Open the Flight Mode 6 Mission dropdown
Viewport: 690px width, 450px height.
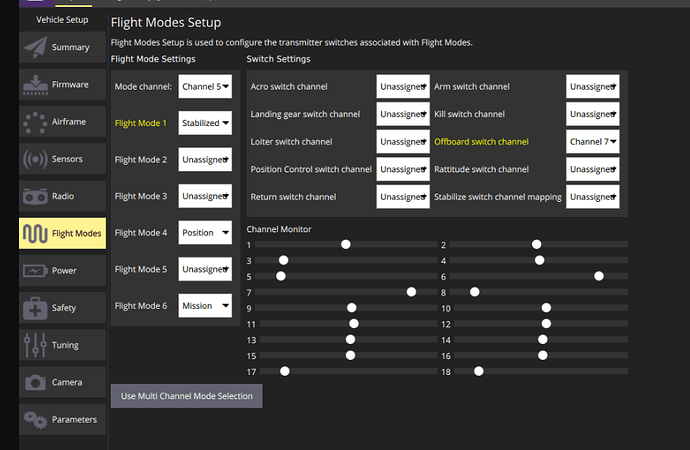point(205,306)
